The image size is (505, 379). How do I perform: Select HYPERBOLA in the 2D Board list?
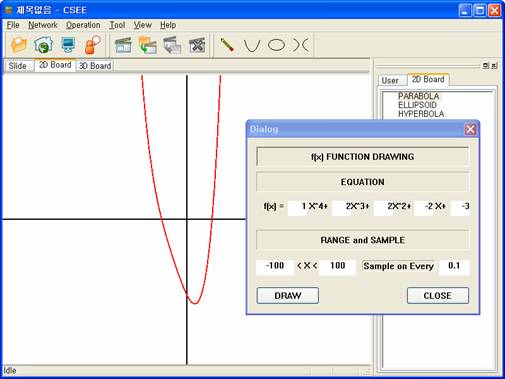pyautogui.click(x=421, y=114)
